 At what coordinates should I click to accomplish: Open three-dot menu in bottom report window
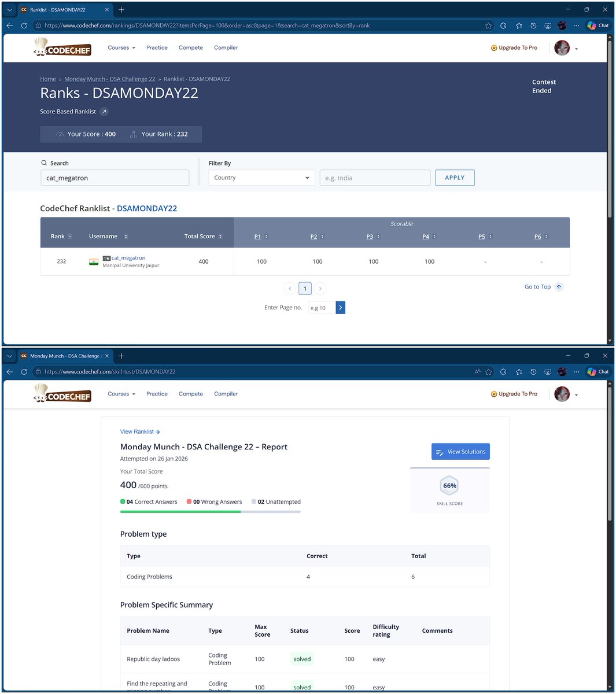(576, 372)
